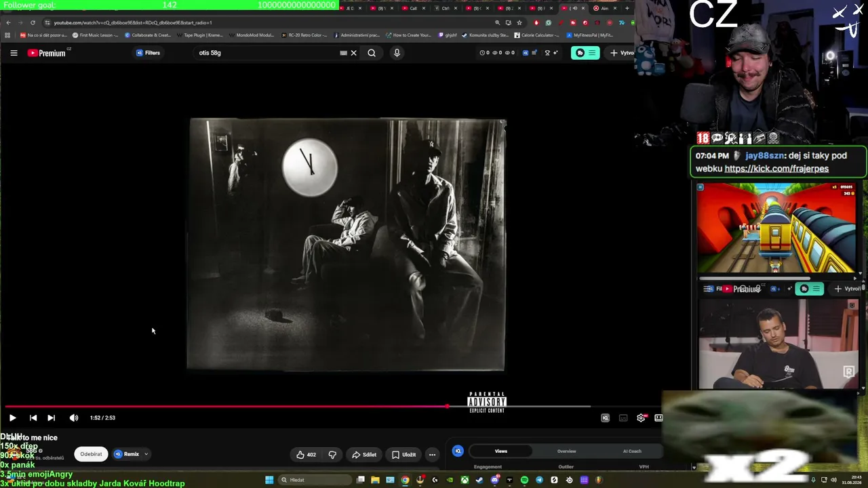This screenshot has width=868, height=488.
Task: Go back in Chrome
Action: pos(8,22)
